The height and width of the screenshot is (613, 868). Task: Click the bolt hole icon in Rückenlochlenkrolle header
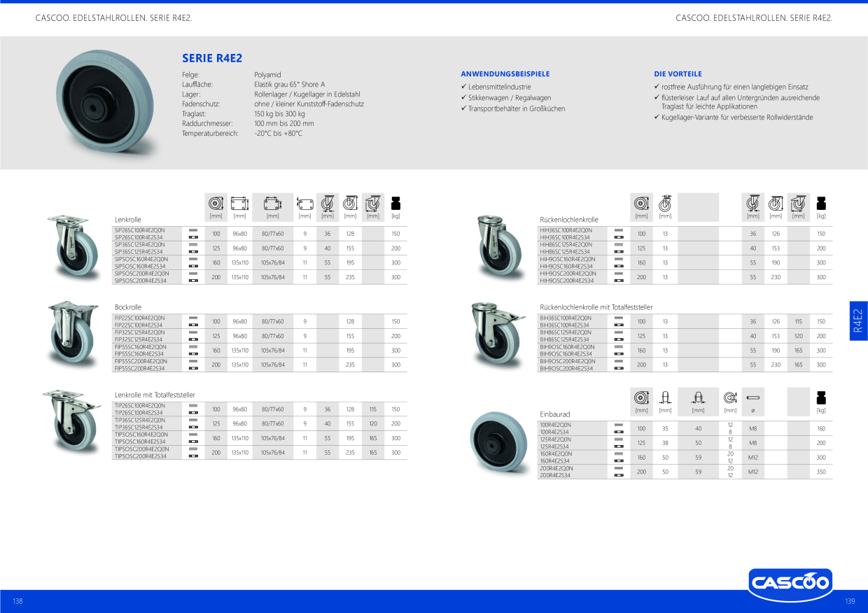(665, 204)
